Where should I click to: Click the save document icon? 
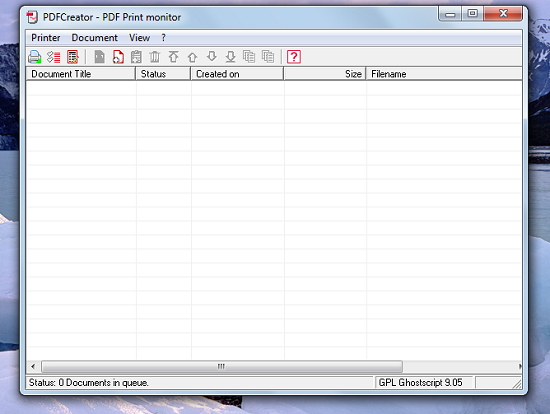136,57
